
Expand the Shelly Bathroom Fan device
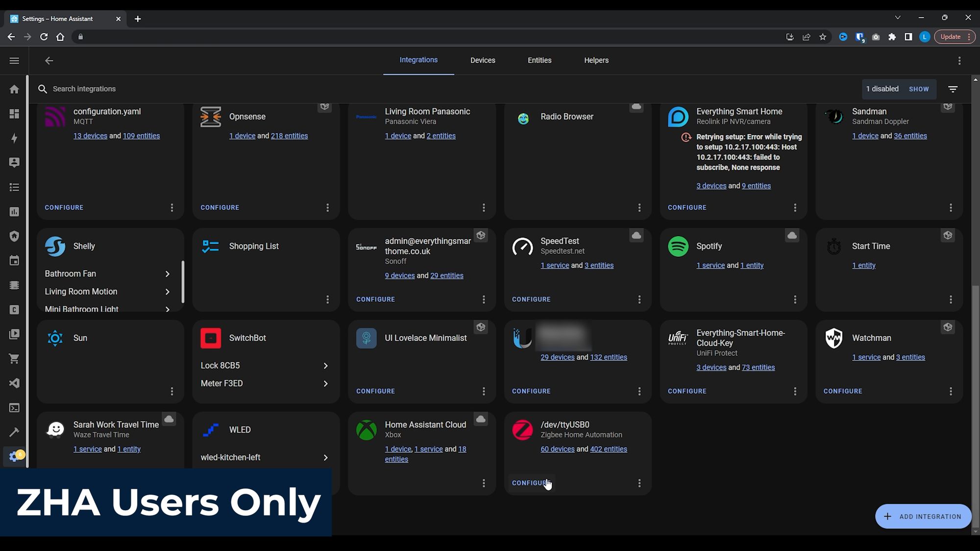tap(166, 274)
